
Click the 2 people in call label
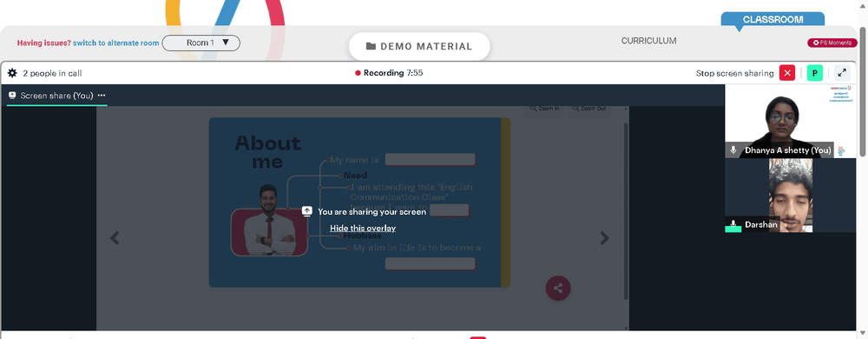click(x=53, y=73)
